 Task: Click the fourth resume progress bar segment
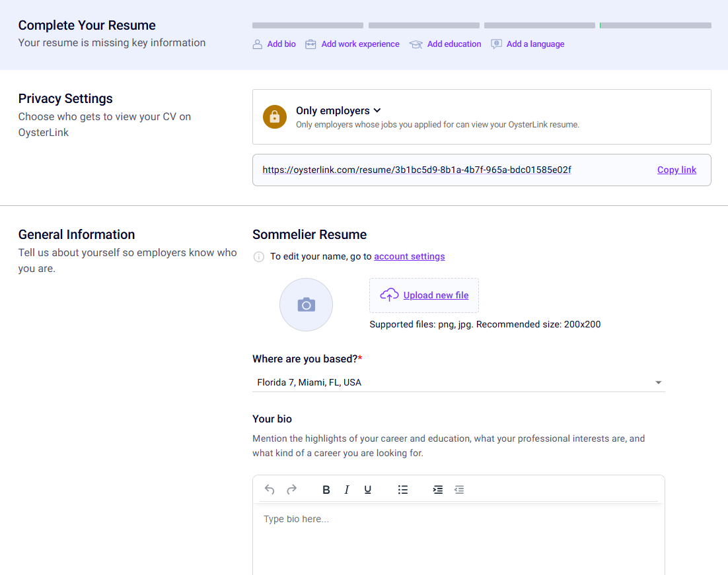pyautogui.click(x=655, y=26)
